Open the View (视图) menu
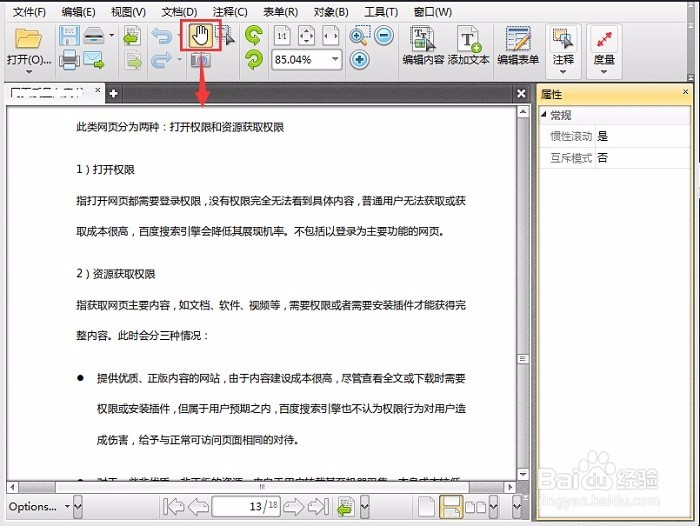Screen dimensions: 700x526 [x=129, y=12]
